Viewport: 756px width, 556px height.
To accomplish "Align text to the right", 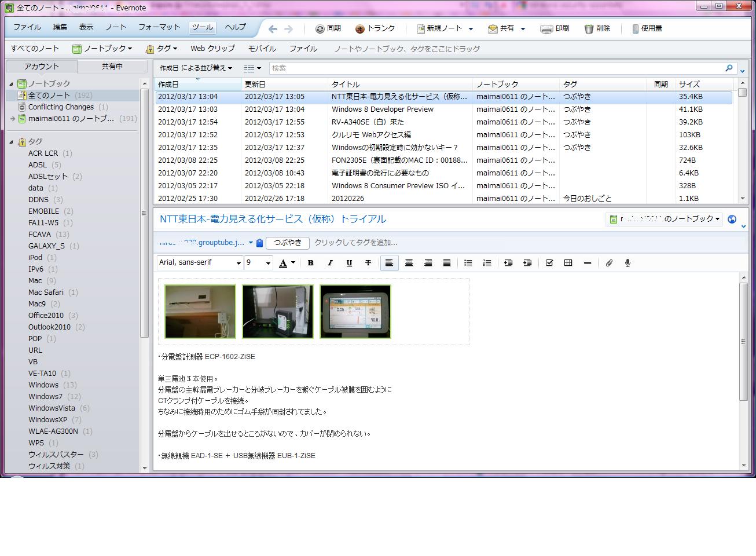I will [x=428, y=263].
